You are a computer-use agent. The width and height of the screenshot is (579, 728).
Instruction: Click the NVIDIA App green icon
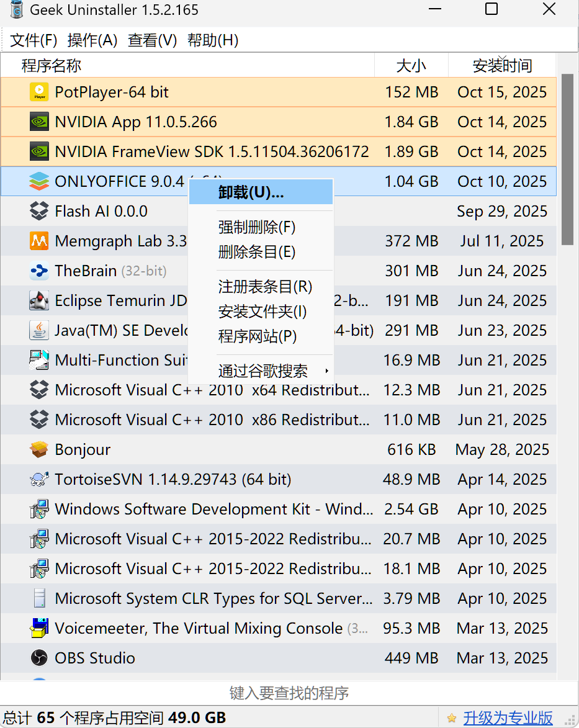[x=39, y=122]
